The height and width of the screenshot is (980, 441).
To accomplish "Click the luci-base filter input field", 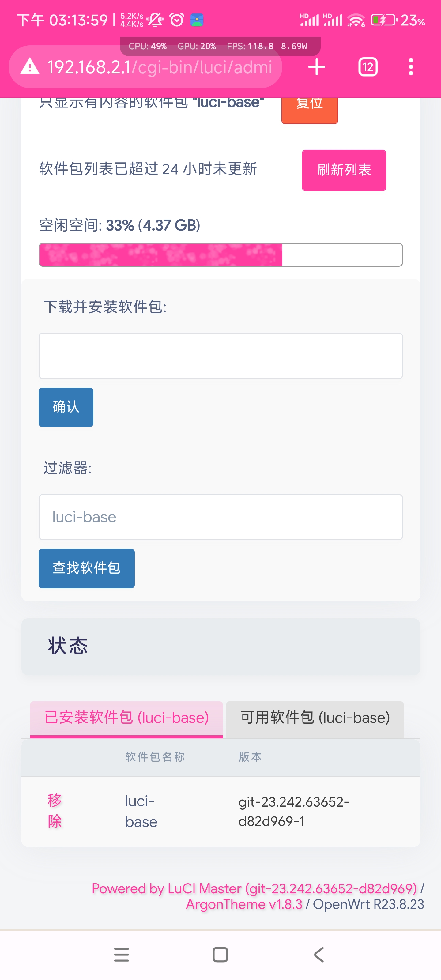I will 220,517.
